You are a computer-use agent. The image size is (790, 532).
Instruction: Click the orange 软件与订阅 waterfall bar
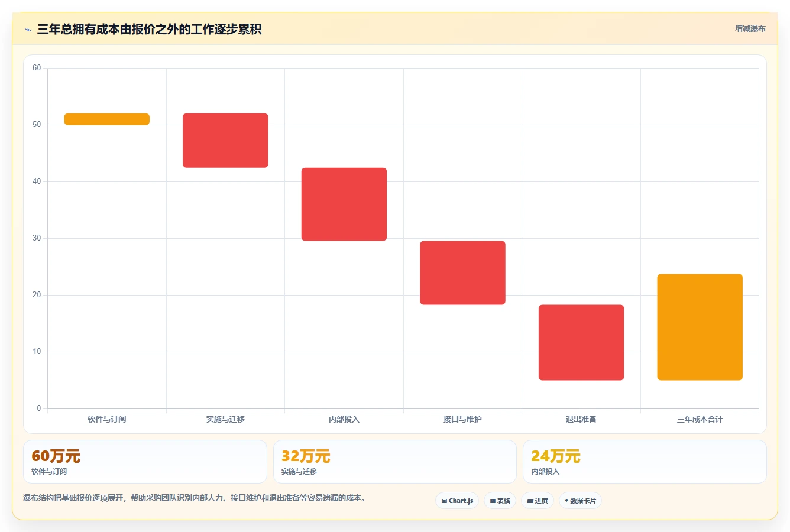point(107,119)
